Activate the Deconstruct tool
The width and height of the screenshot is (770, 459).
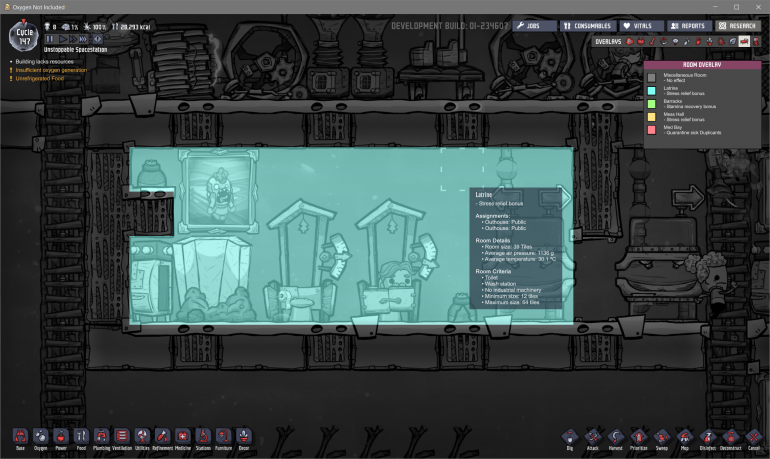(731, 437)
